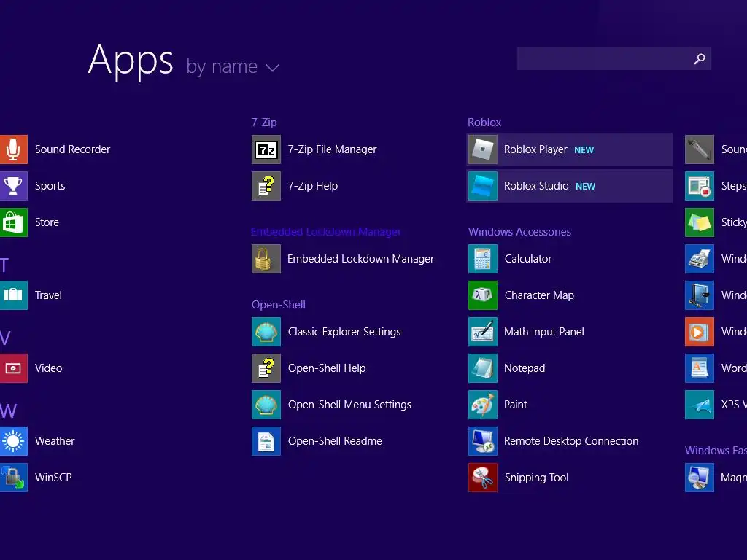The width and height of the screenshot is (747, 560).
Task: Launch the Magnifier icon
Action: [700, 478]
